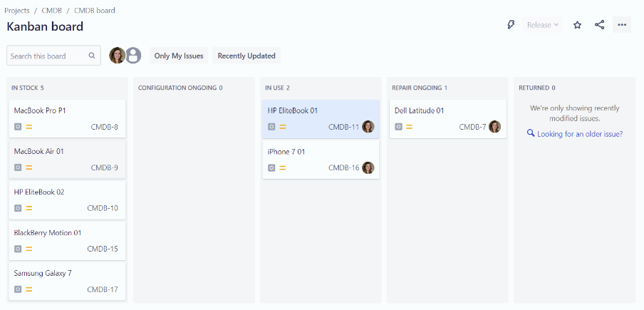Star this Kanban board as favorite
This screenshot has width=644, height=310.
tap(578, 25)
